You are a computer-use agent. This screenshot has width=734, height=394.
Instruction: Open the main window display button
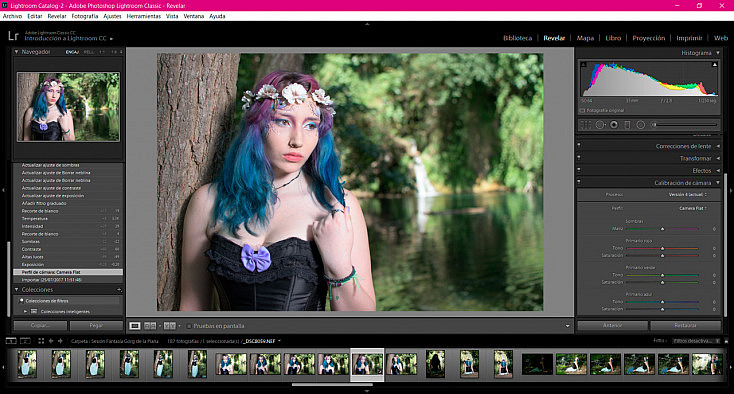pyautogui.click(x=11, y=341)
